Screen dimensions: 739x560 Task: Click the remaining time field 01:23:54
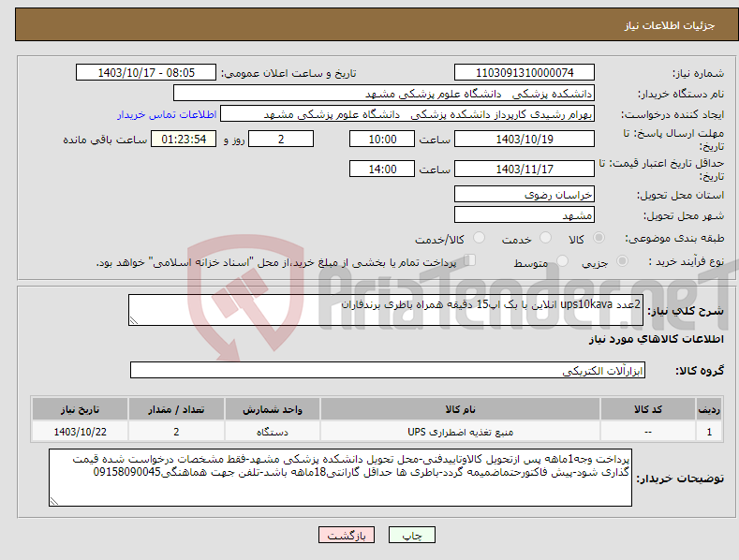[x=184, y=139]
